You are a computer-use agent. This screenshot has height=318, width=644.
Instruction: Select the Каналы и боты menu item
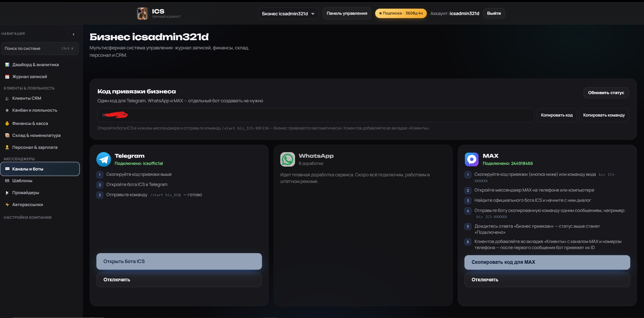40,169
